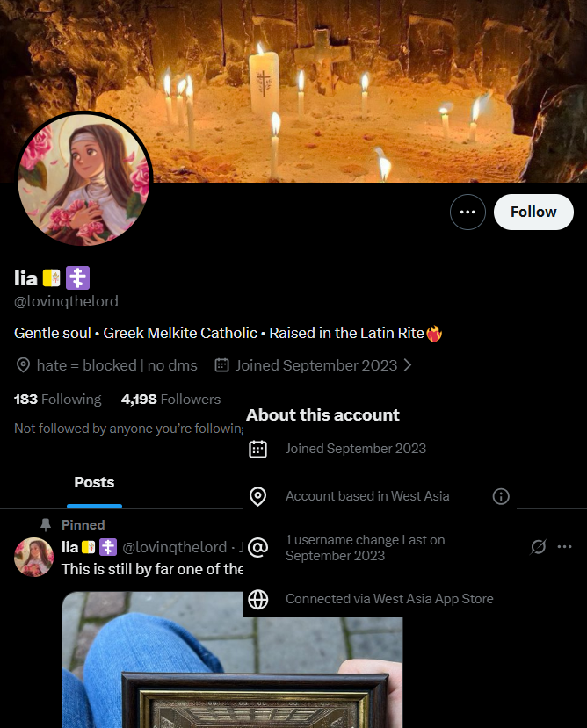This screenshot has height=728, width=587.
Task: Click the info icon beside West Asia location
Action: tap(501, 496)
